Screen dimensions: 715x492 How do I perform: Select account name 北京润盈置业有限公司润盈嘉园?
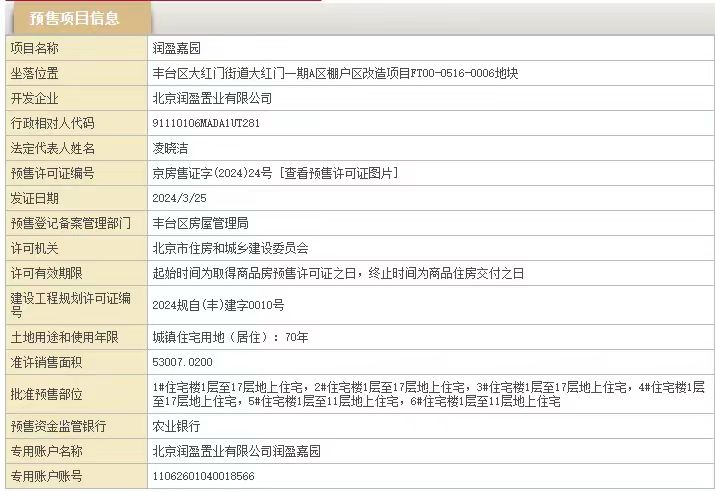236,451
